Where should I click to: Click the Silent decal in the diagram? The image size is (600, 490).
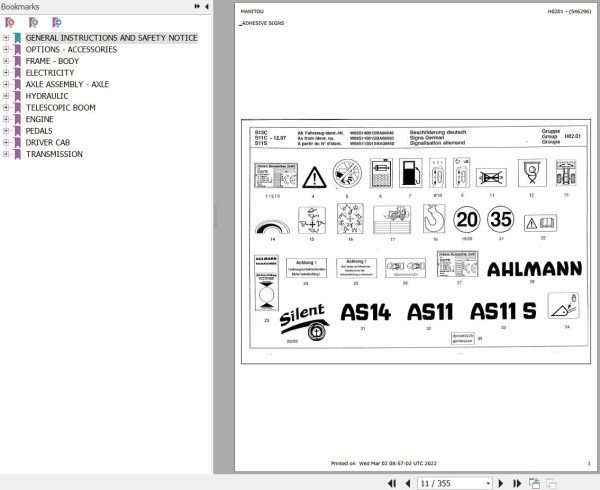click(305, 322)
